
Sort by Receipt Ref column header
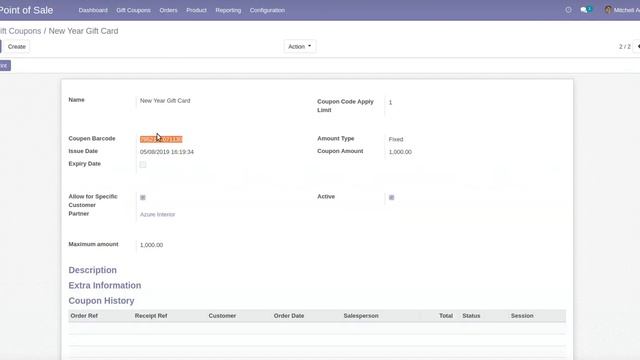pos(151,316)
